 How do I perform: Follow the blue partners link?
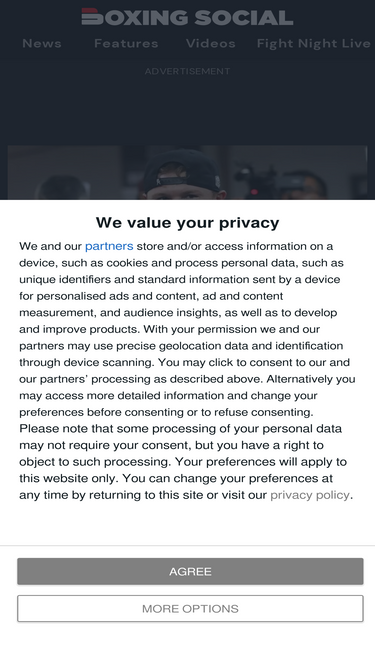tap(109, 246)
